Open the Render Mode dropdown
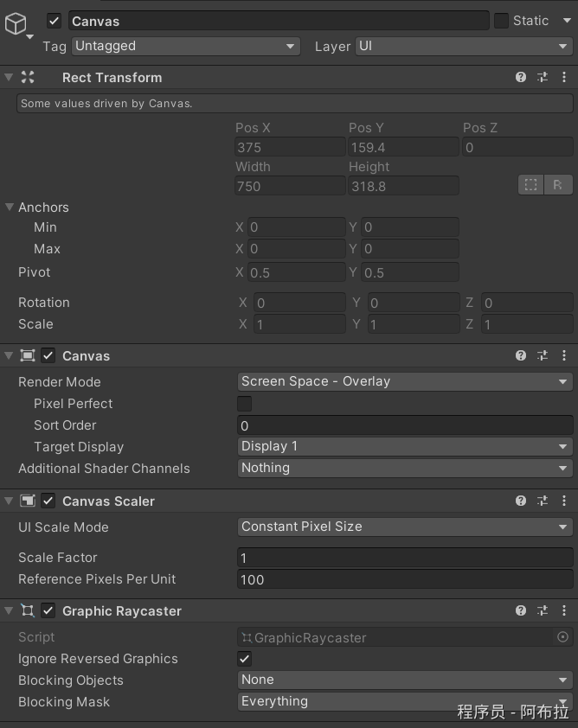The width and height of the screenshot is (578, 728). pos(404,381)
